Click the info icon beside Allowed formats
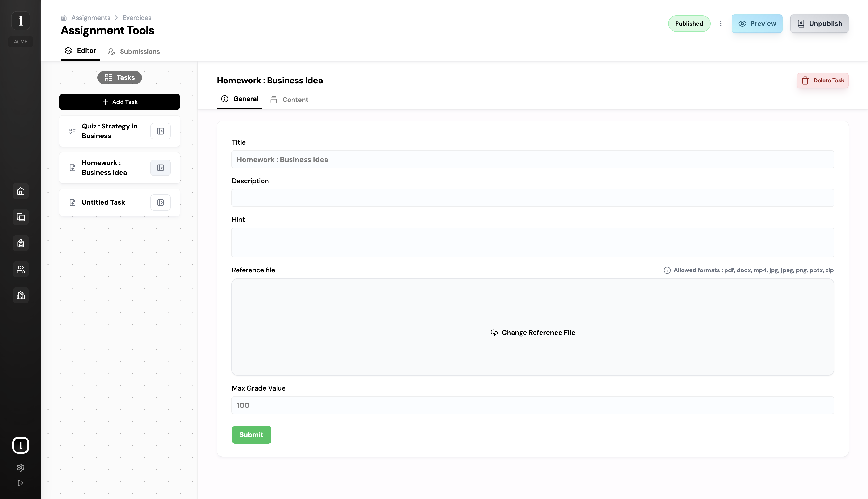 667,270
